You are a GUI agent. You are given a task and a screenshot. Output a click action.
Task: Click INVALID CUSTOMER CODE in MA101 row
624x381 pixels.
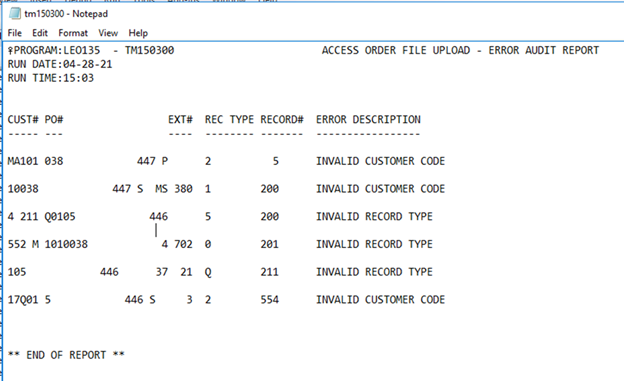[x=380, y=161]
